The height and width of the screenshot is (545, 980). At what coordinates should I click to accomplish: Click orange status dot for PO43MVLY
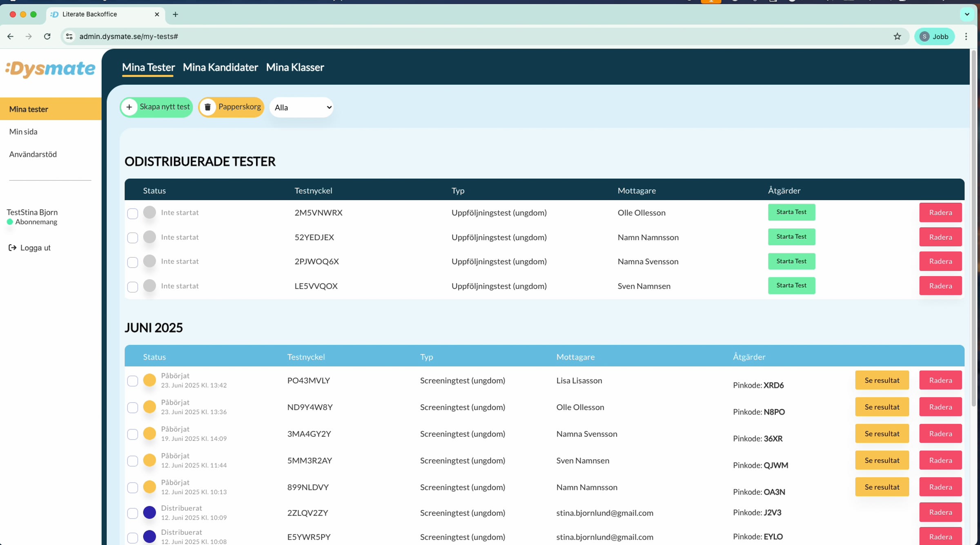click(149, 380)
